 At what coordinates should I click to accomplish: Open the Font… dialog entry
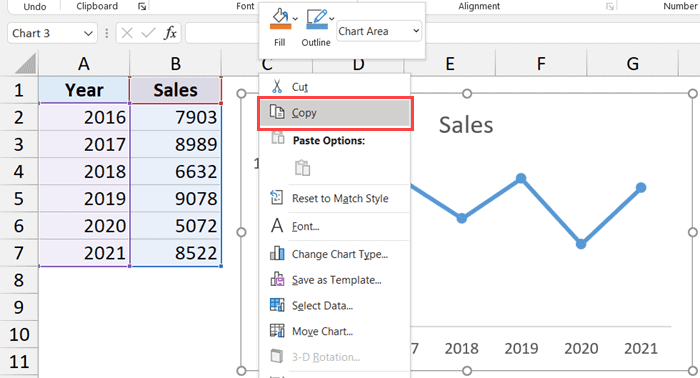334,226
